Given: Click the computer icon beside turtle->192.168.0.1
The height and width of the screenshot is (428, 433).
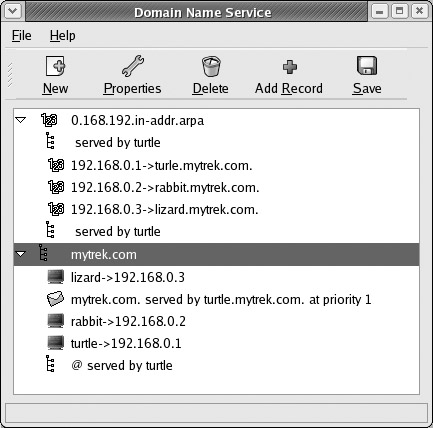Looking at the screenshot, I should coord(55,343).
